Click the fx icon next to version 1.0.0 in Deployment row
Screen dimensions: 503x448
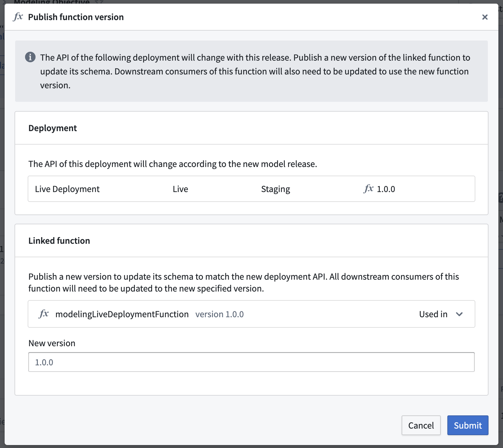[x=368, y=189]
